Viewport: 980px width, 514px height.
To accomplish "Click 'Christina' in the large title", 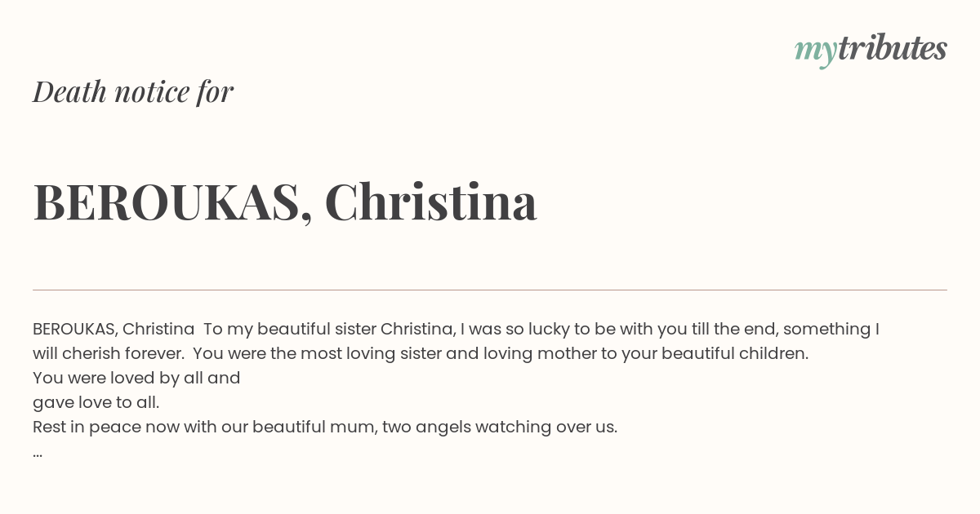I will [430, 202].
